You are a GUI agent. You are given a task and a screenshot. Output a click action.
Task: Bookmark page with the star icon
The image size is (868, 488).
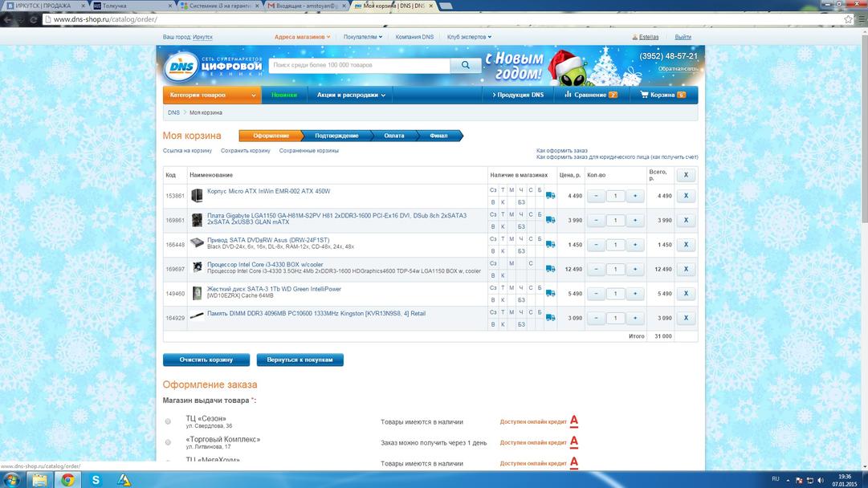click(849, 19)
